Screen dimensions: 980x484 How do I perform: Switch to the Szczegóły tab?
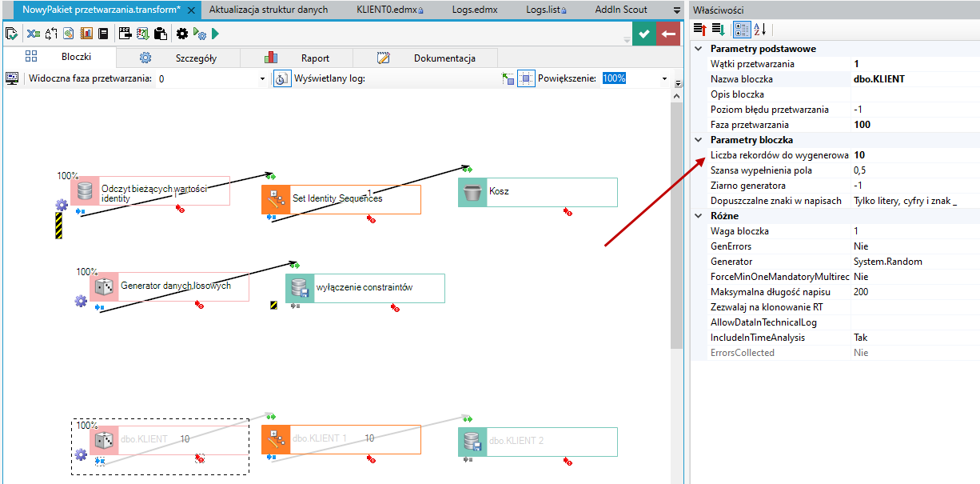177,58
